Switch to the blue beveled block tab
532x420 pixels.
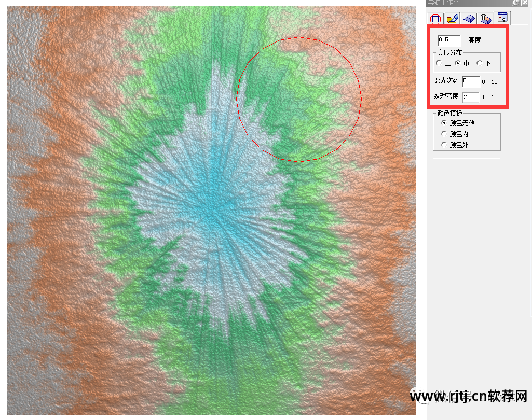(x=469, y=18)
